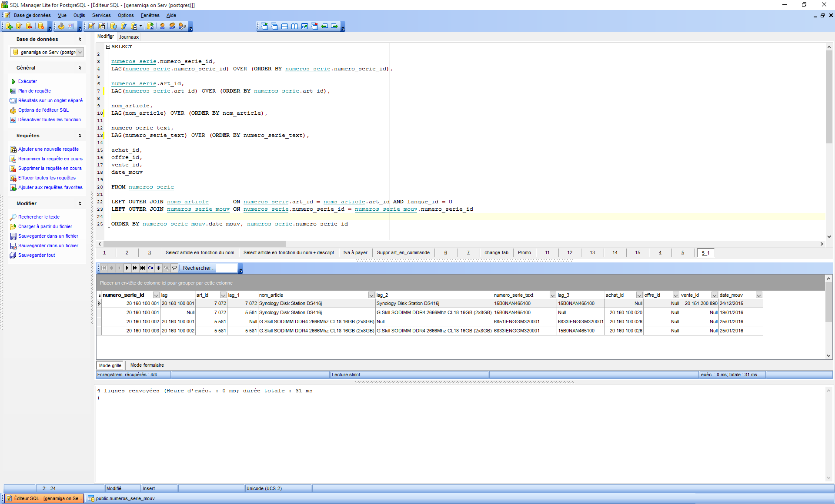Image resolution: width=835 pixels, height=504 pixels.
Task: Open the two-users group manager icon
Action: coord(172,26)
